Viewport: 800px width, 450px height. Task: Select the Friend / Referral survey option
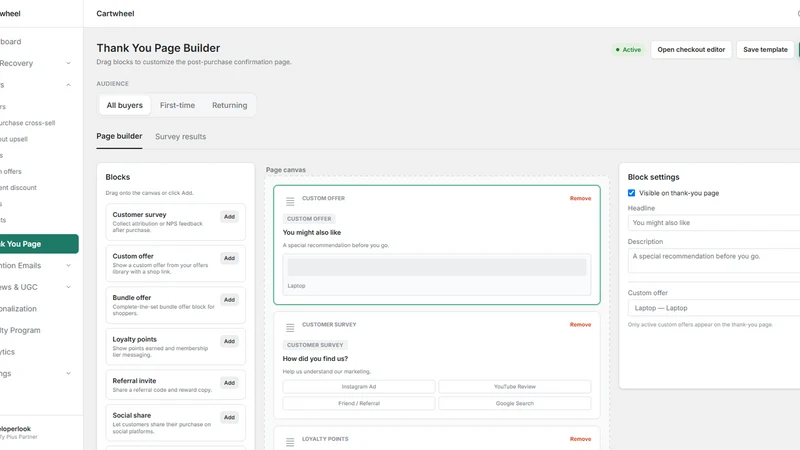[x=359, y=403]
